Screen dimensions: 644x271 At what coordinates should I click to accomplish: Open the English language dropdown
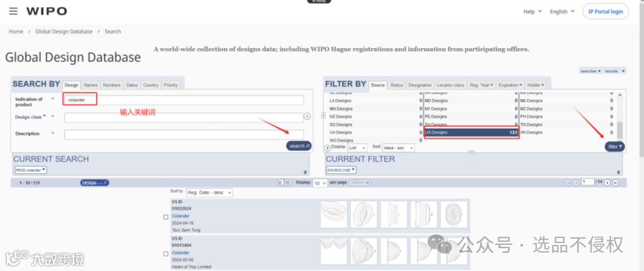[562, 11]
